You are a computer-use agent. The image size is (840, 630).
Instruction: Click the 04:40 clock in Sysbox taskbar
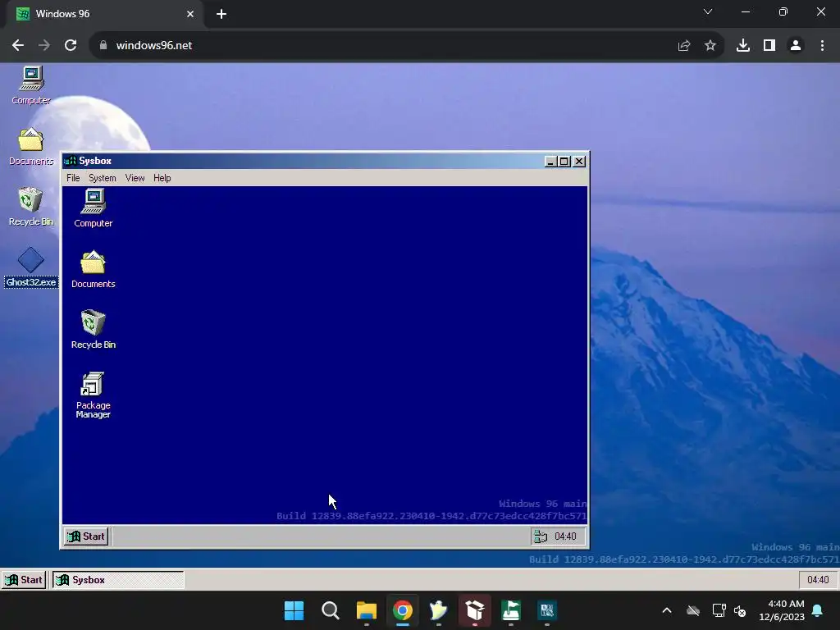point(565,536)
